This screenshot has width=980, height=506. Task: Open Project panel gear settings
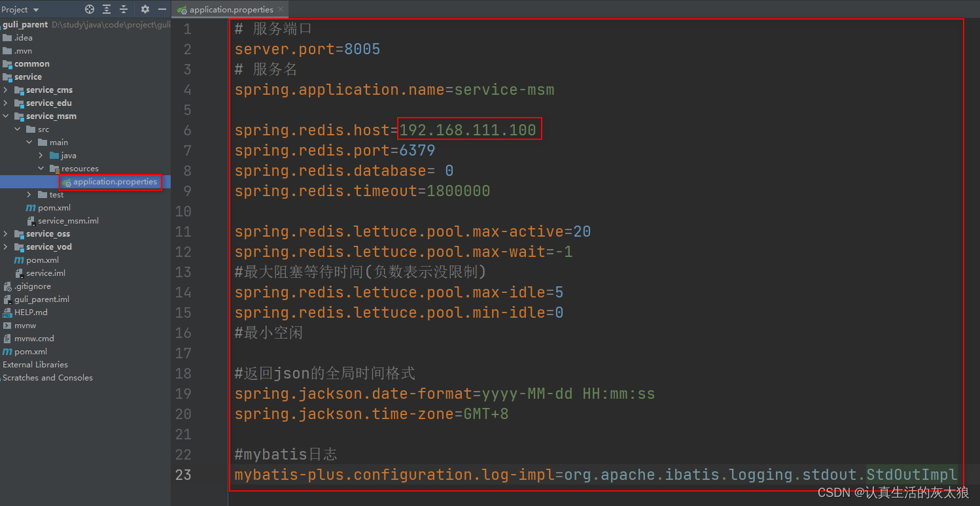(145, 9)
